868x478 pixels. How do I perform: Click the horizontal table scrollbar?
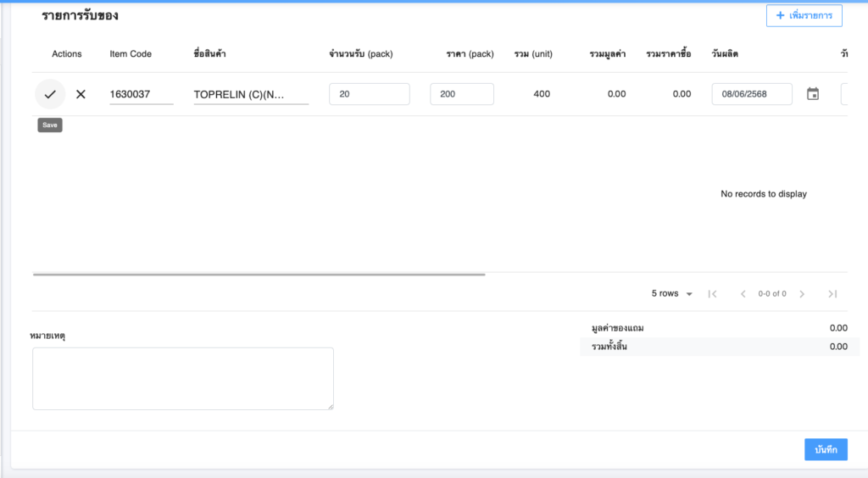coord(259,275)
